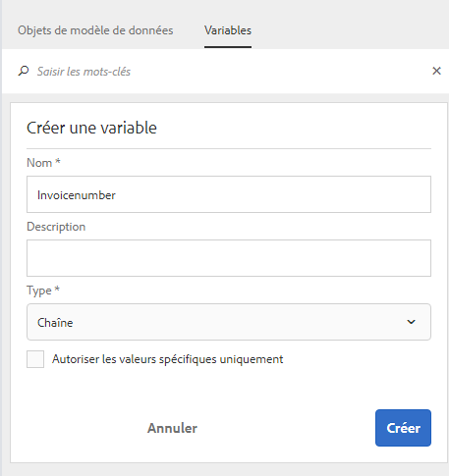Click the blue Créer button
This screenshot has width=449, height=476.
(403, 428)
